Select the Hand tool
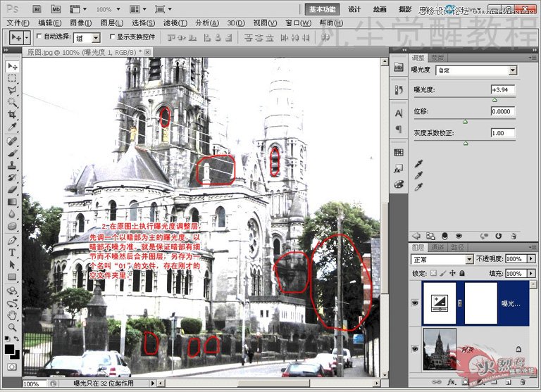The height and width of the screenshot is (392, 541). tap(13, 315)
